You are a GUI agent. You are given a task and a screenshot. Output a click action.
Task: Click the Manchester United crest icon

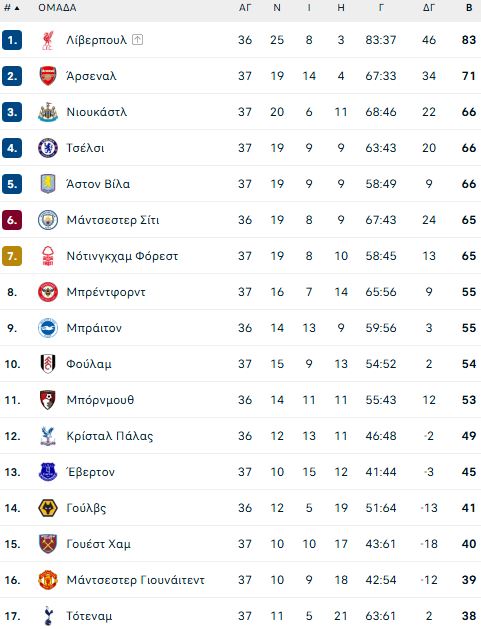(x=48, y=580)
